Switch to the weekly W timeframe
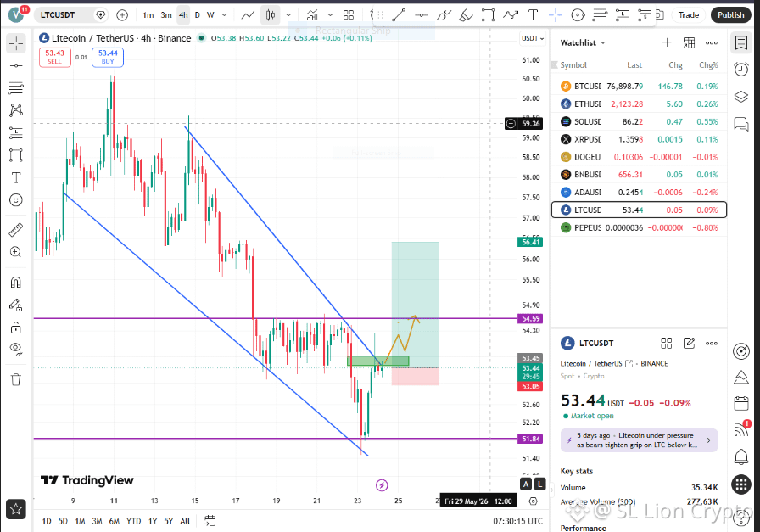 [210, 15]
